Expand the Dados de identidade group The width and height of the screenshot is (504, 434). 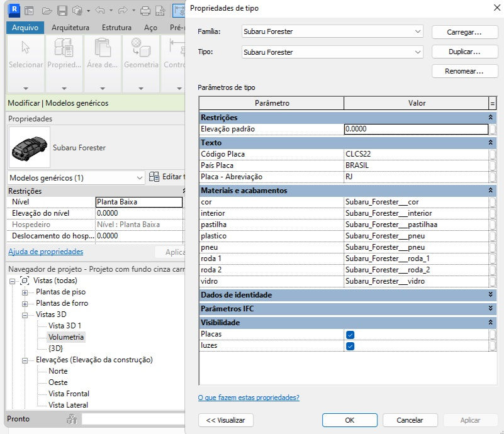point(491,294)
